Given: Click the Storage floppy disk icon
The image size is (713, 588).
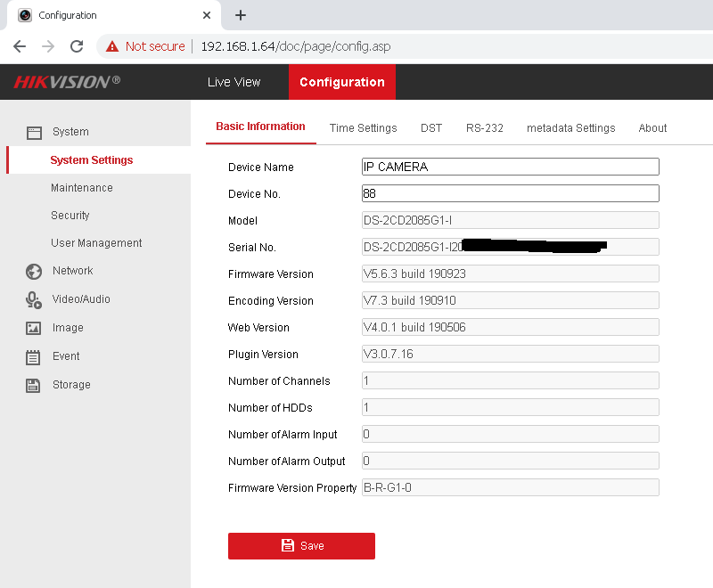Looking at the screenshot, I should pos(34,385).
